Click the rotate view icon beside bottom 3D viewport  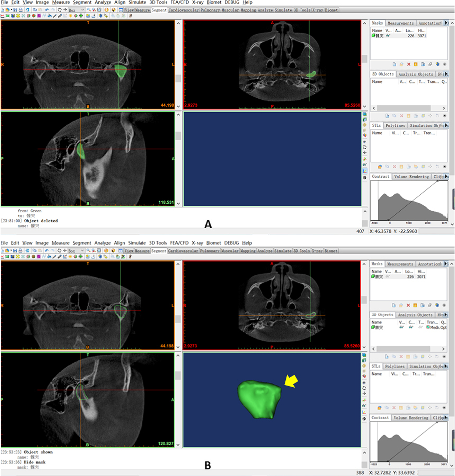point(364,388)
